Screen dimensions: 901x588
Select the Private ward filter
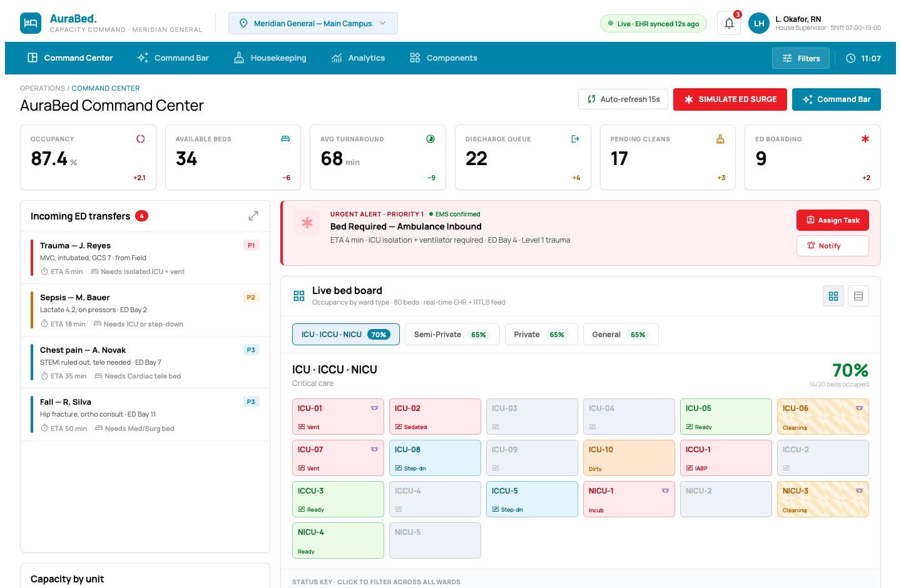click(541, 334)
